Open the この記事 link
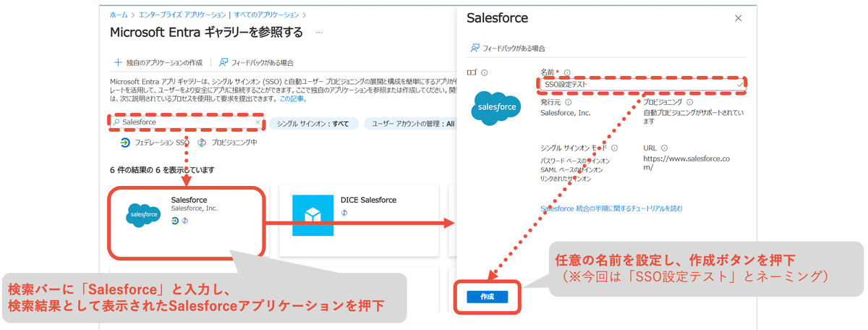The image size is (868, 330). click(x=292, y=98)
